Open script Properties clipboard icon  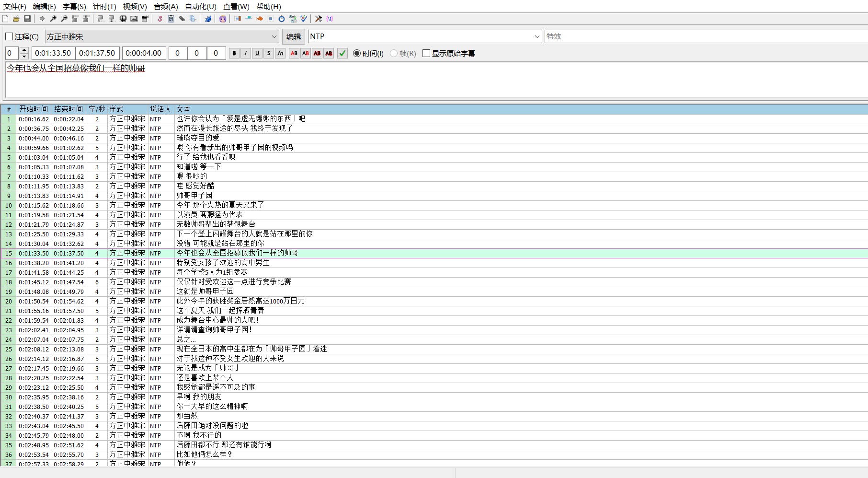click(171, 19)
